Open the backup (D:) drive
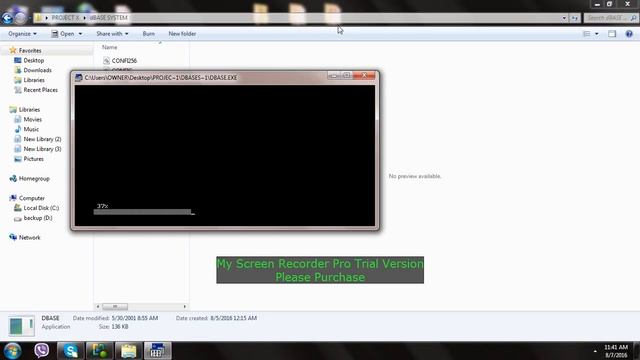 [38, 218]
